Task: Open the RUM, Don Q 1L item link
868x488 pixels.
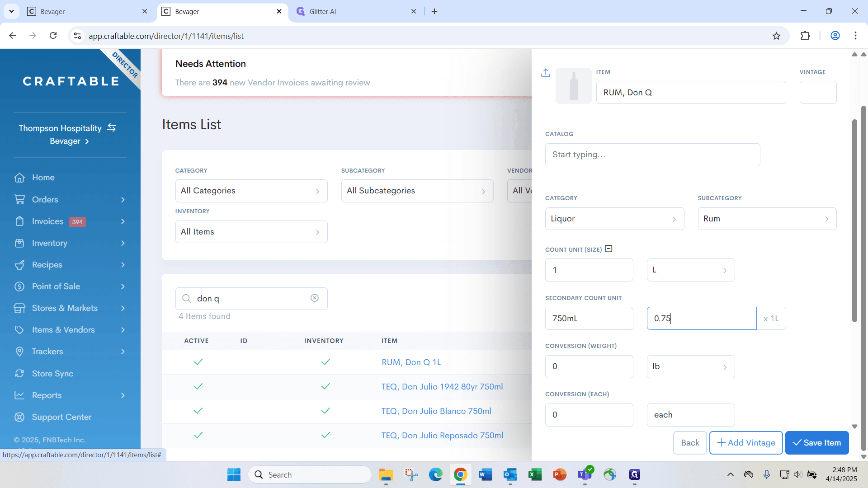Action: (411, 362)
